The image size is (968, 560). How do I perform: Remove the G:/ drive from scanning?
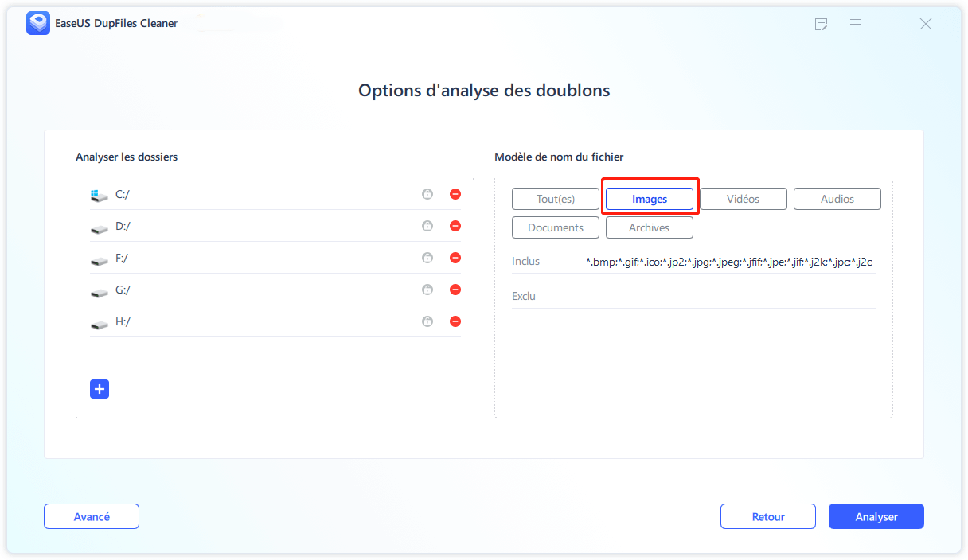tap(455, 289)
